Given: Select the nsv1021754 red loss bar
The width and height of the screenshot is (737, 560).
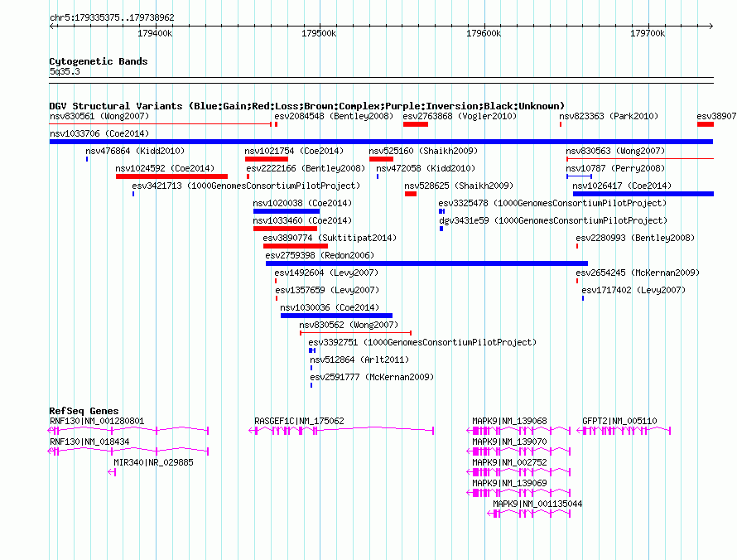Looking at the screenshot, I should click(x=267, y=159).
